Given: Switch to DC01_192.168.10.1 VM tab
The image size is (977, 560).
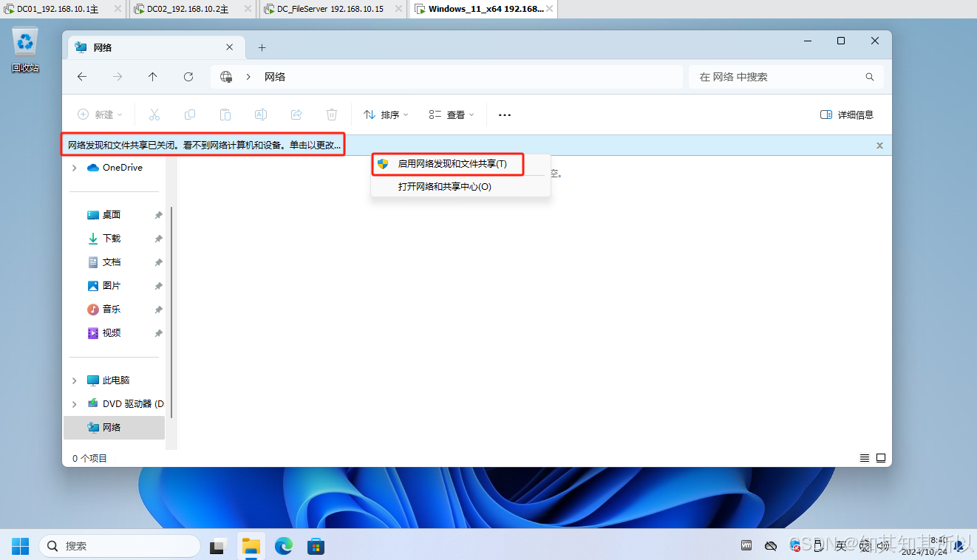Looking at the screenshot, I should point(64,10).
